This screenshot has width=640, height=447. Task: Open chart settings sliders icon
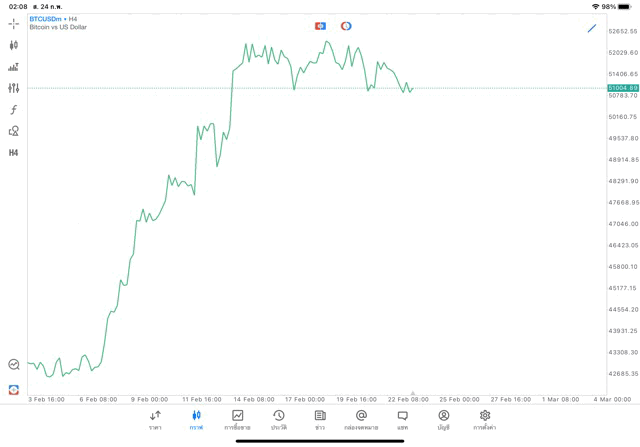click(x=14, y=88)
